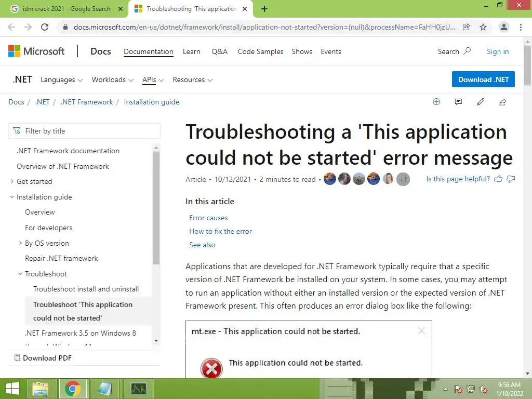532x399 pixels.
Task: Open Code Samples menu item
Action: pos(260,51)
